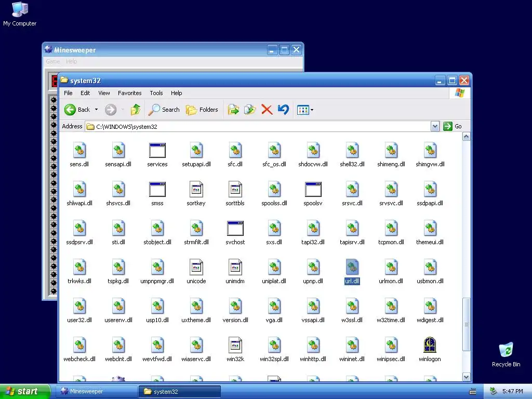Click the shimgvw.dll file name
Screen dimensions: 532x399
point(430,164)
